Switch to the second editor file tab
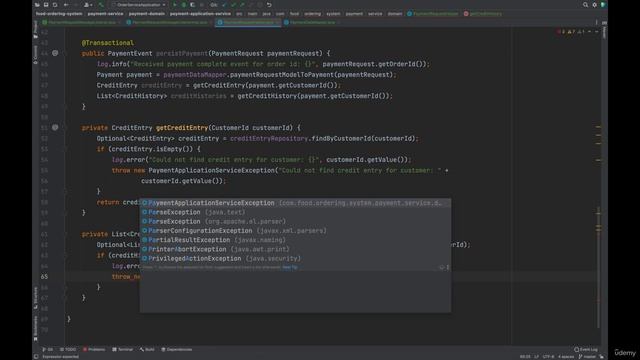This screenshot has width=640, height=360. [x=168, y=22]
